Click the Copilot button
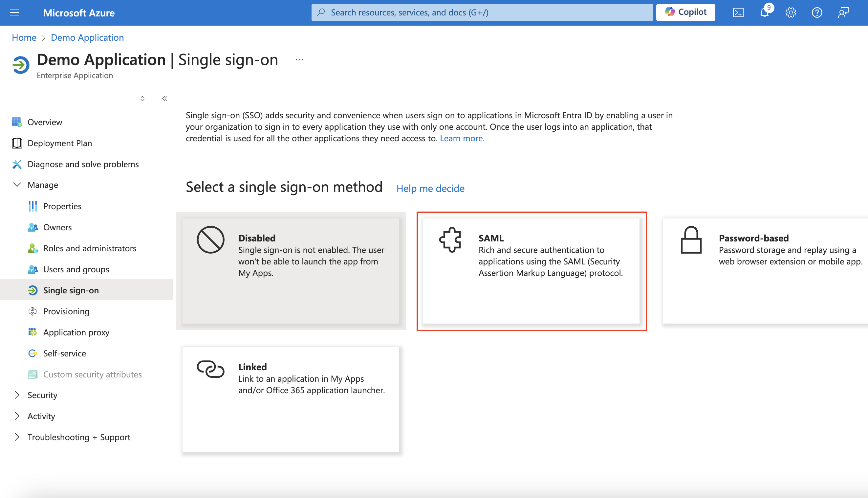Screen dimensions: 868x498 685,12
